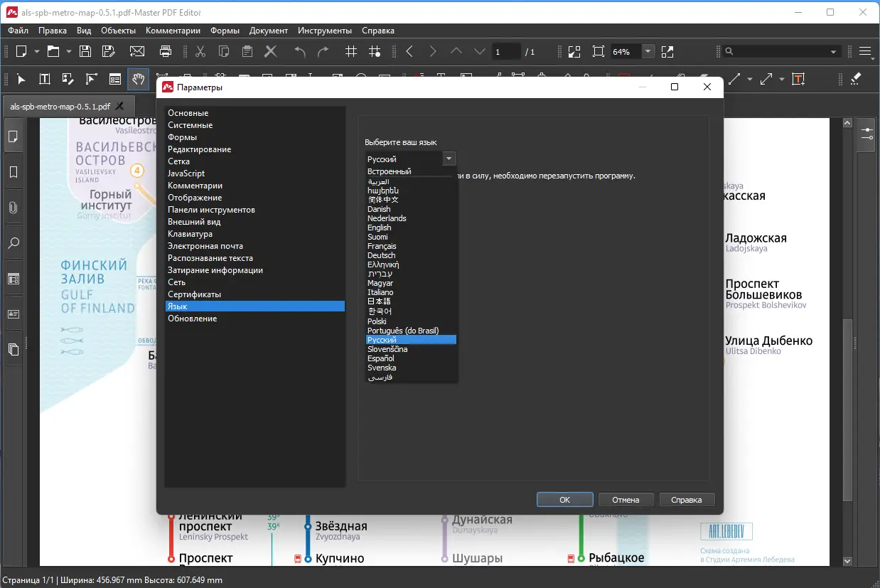Send the document by email icon
Screen dimensions: 880x588
click(x=136, y=51)
